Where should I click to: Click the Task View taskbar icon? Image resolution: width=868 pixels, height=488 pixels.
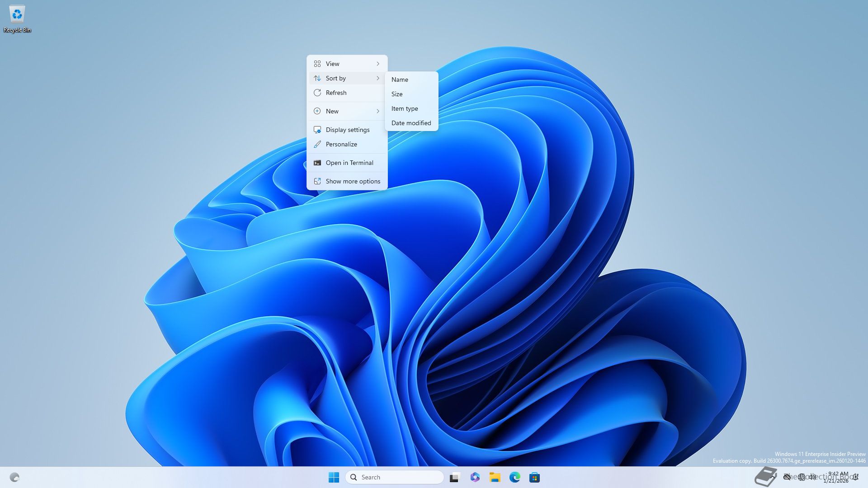pyautogui.click(x=454, y=477)
